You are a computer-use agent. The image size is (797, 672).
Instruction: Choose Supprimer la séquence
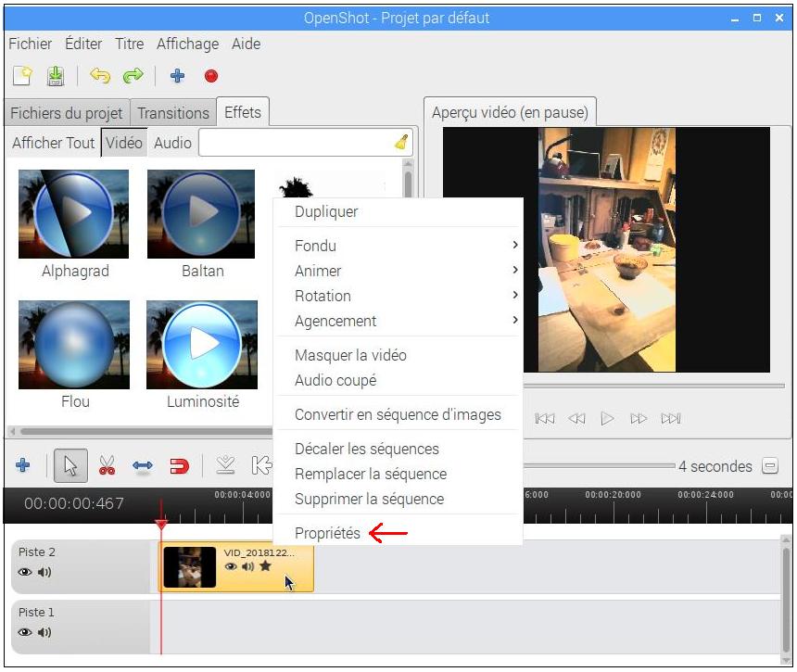(x=399, y=499)
